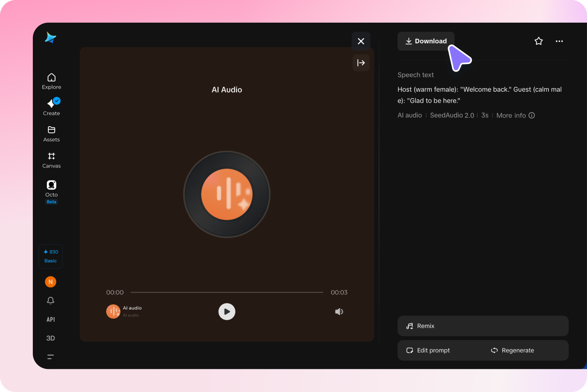Click the "SeedAudio 2.0" model label
587x392 pixels.
pos(452,115)
